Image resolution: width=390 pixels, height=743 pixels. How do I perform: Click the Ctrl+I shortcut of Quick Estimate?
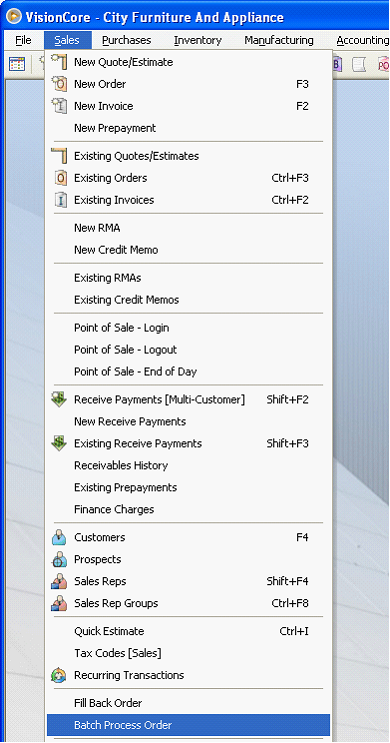point(294,631)
